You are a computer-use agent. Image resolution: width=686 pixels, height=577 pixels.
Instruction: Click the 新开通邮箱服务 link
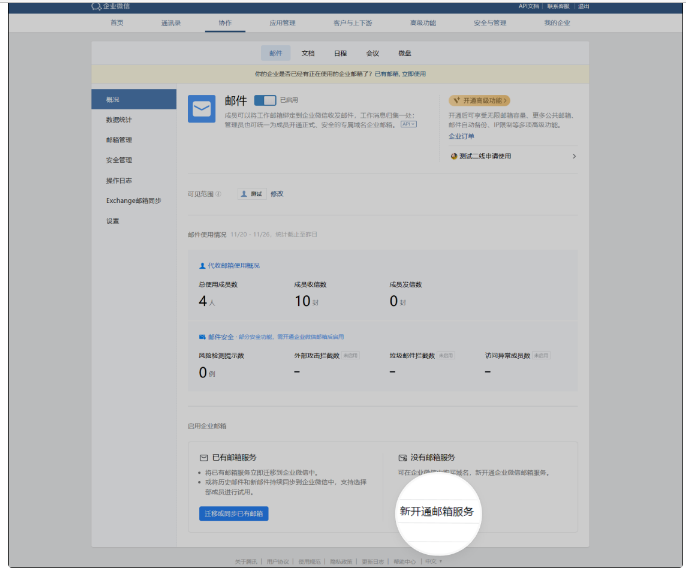coord(436,511)
